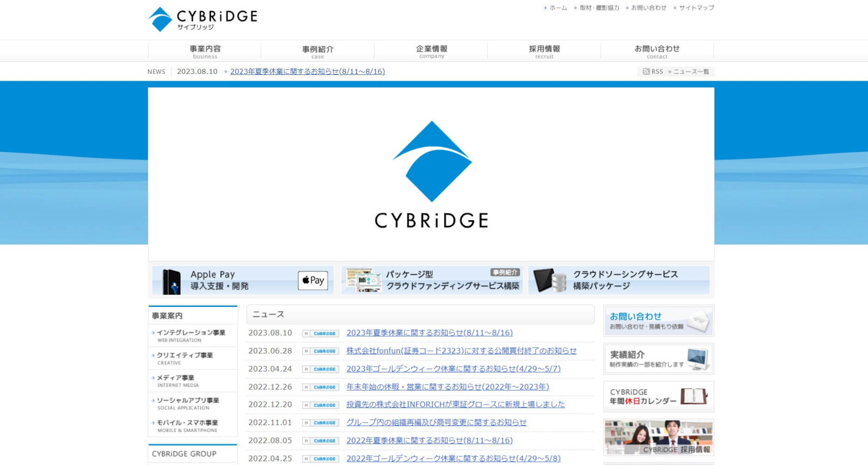
Task: Click the notebook icon in 年間休日カレンダー box
Action: coord(694,397)
